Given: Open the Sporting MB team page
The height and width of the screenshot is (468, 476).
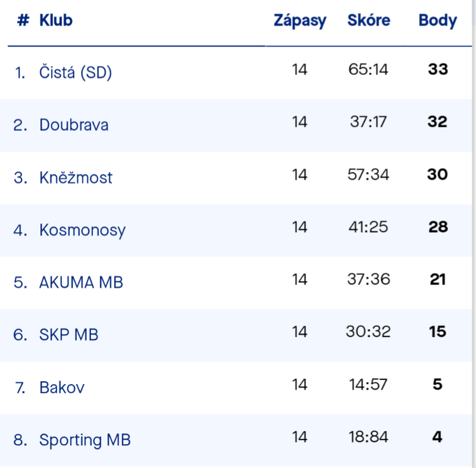Looking at the screenshot, I should [84, 440].
